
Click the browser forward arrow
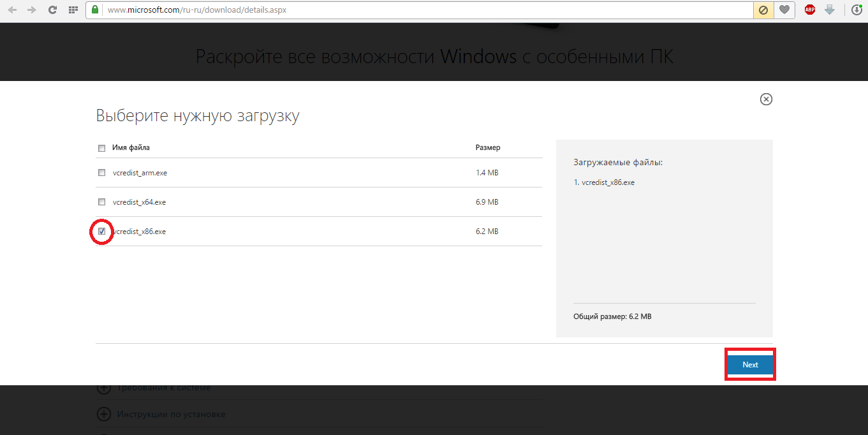(32, 10)
